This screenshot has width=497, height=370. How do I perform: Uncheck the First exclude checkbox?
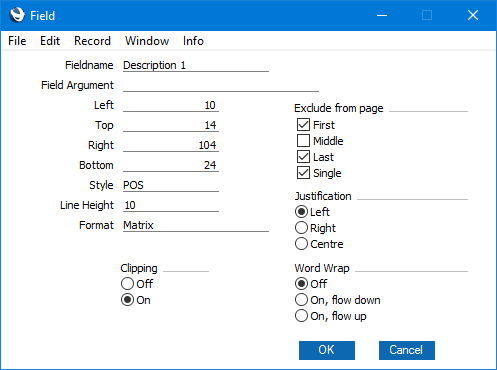click(303, 125)
